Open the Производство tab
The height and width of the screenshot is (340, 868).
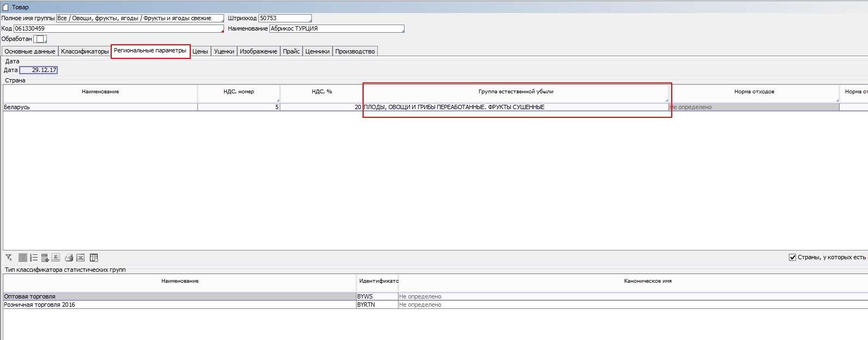355,51
